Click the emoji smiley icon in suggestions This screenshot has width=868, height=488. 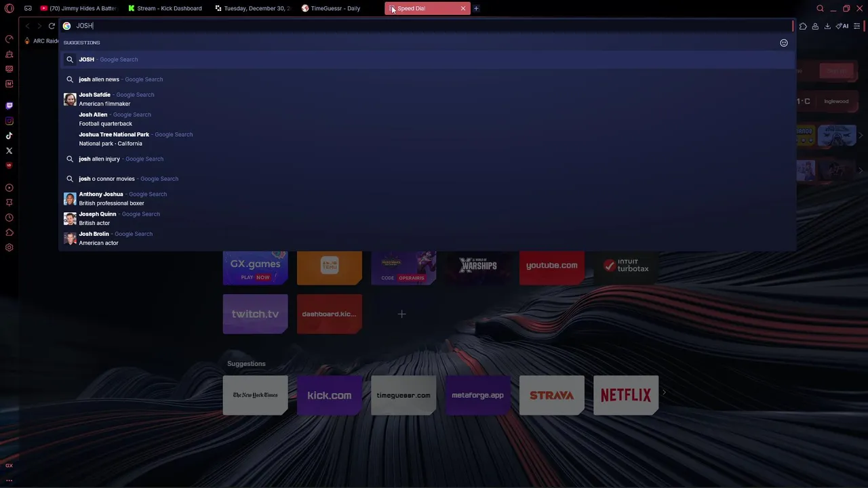784,43
